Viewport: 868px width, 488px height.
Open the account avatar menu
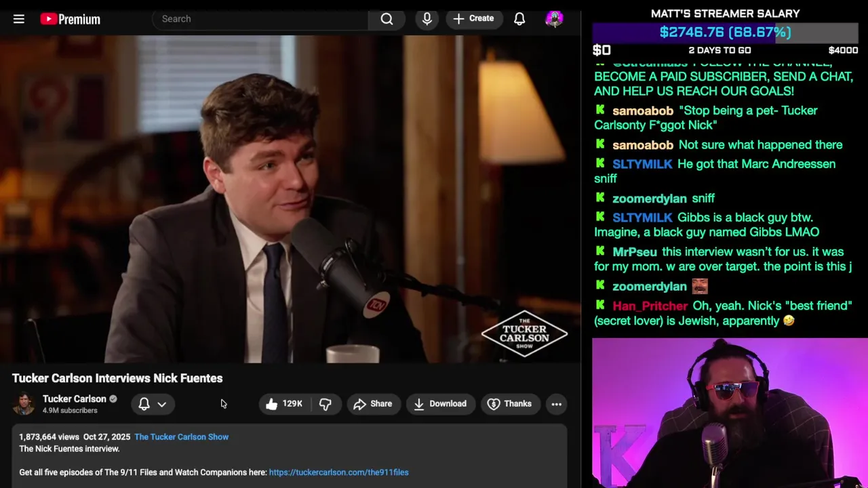(554, 19)
